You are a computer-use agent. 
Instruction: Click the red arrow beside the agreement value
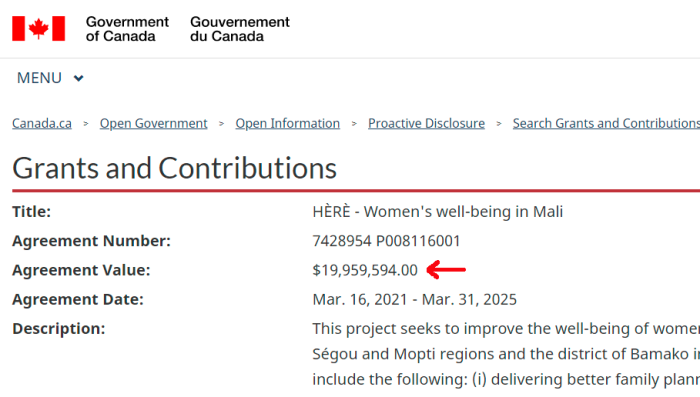pos(446,270)
